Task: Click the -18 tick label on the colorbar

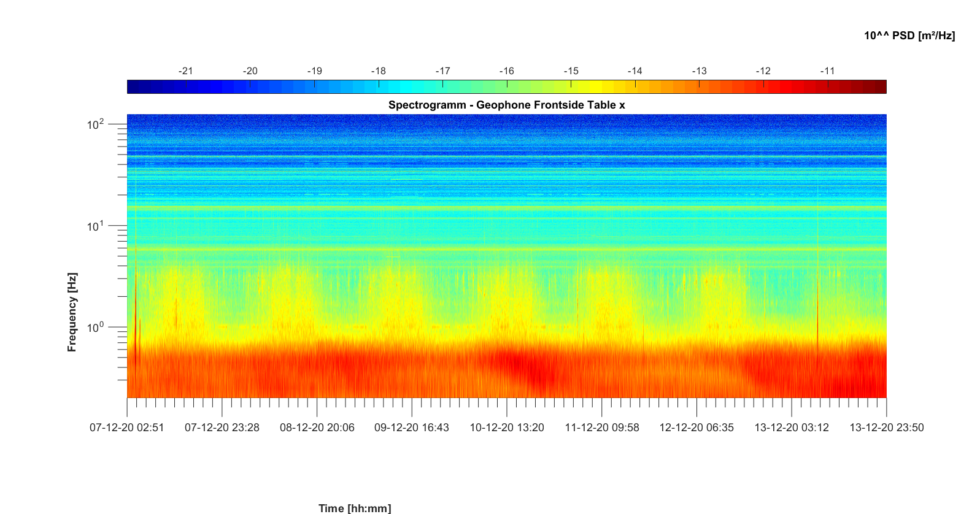Action: coord(378,71)
